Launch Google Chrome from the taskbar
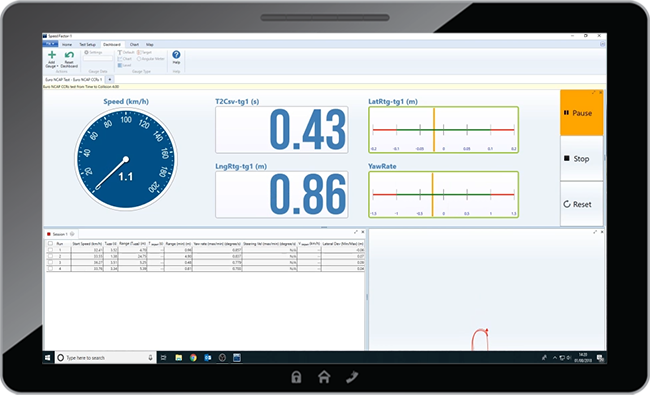The image size is (650, 395). point(193,358)
